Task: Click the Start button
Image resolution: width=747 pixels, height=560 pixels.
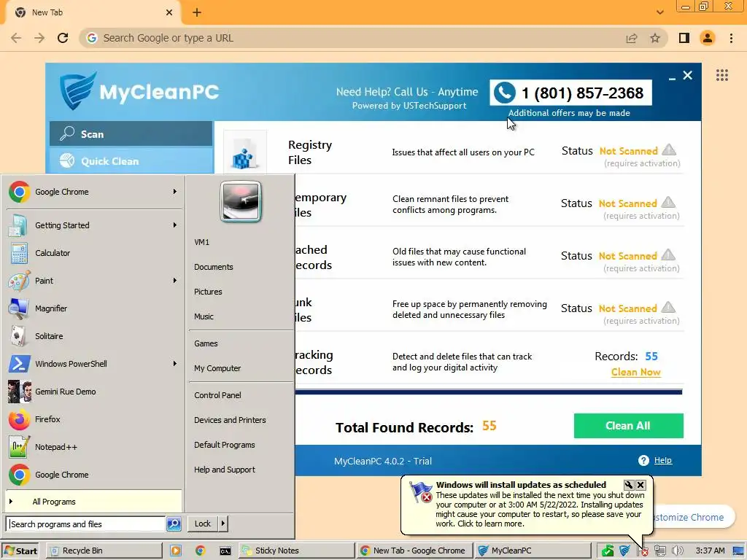Action: pyautogui.click(x=21, y=551)
